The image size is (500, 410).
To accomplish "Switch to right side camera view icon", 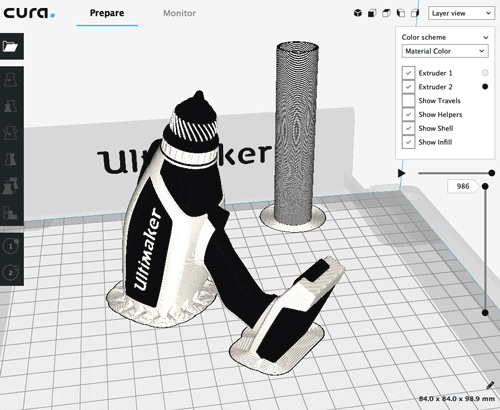I will (x=415, y=13).
